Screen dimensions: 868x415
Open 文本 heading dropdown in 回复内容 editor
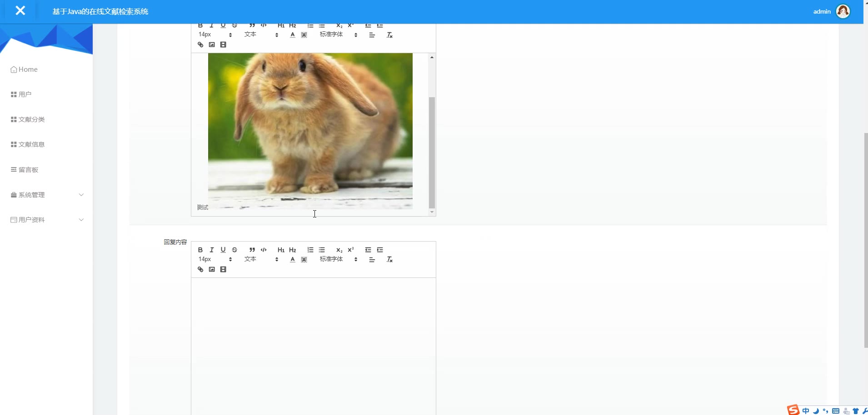[261, 259]
